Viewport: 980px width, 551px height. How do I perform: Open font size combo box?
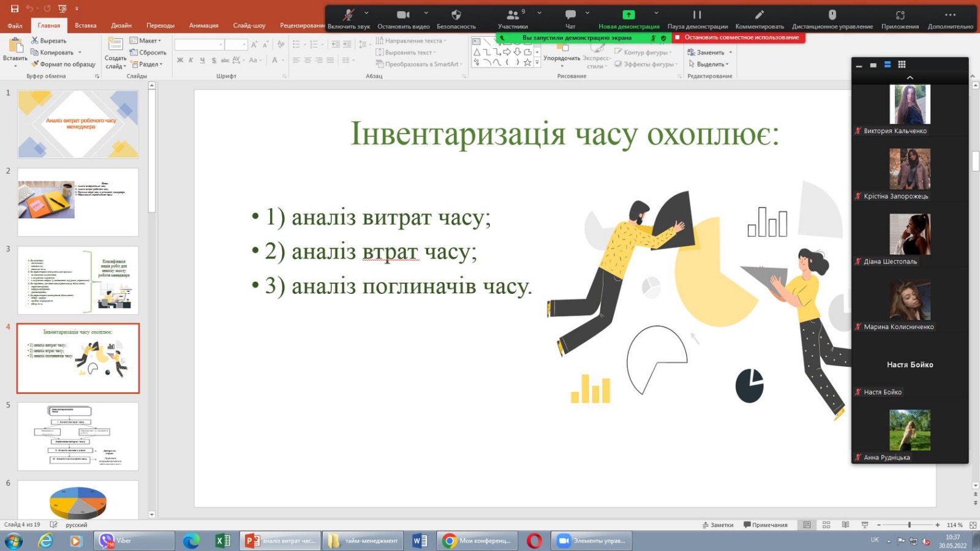236,45
